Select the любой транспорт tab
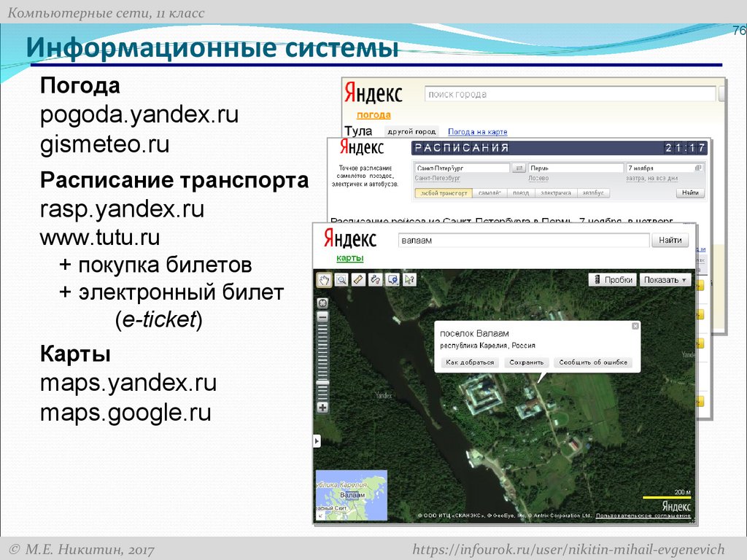747x560 pixels. (x=444, y=193)
